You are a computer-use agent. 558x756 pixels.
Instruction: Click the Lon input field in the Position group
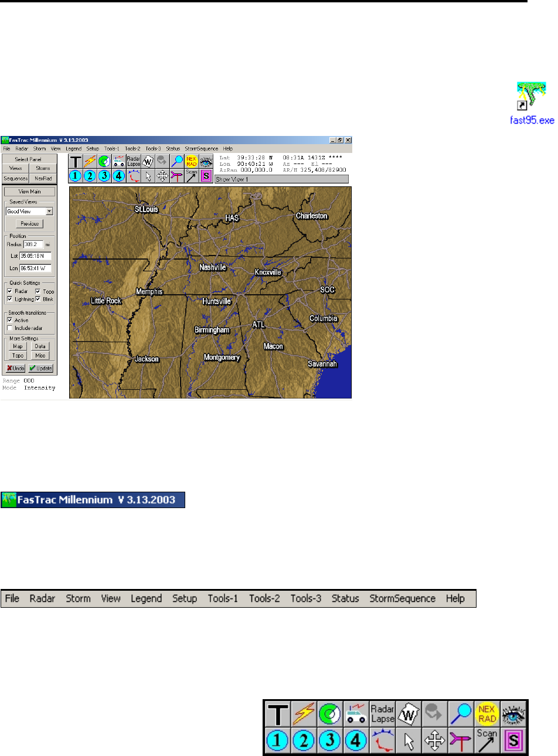(x=36, y=268)
